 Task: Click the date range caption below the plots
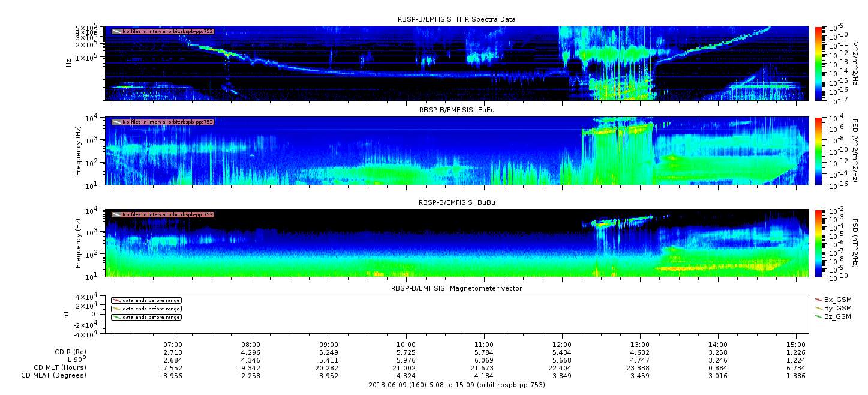(456, 385)
